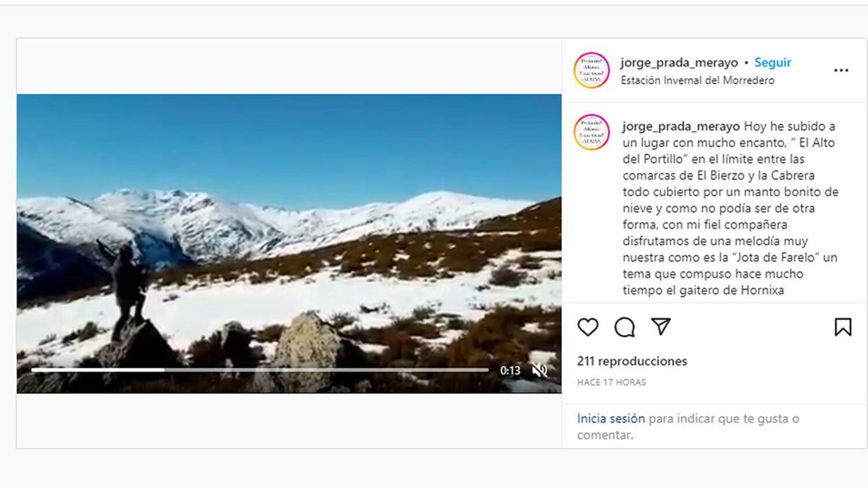Click the played portion of the video timeline
This screenshot has height=488, width=868.
(x=98, y=369)
